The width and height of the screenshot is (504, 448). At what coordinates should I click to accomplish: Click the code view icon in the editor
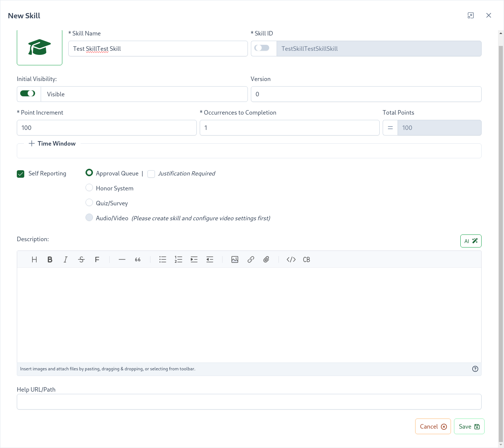click(x=291, y=259)
